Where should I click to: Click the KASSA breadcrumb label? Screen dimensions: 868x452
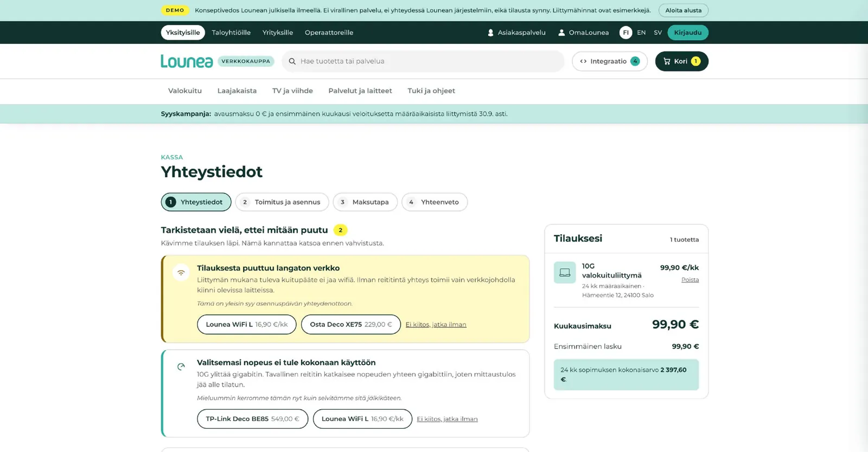click(172, 157)
